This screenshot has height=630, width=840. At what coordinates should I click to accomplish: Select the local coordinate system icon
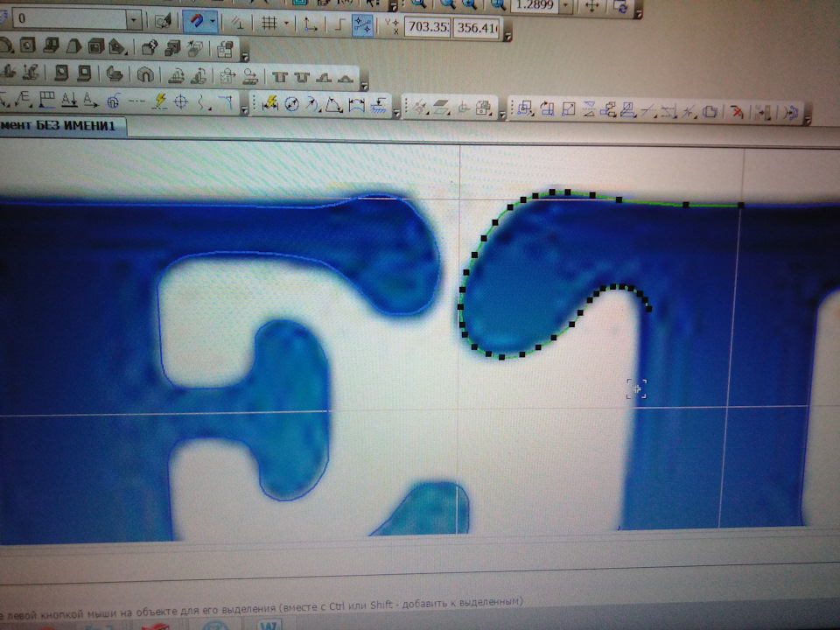310,24
